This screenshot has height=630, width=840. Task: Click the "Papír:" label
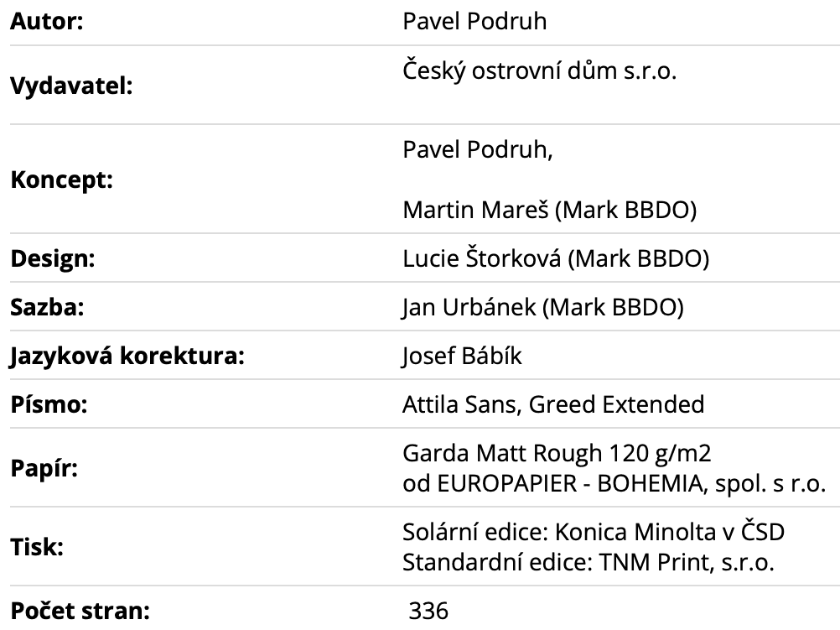click(x=44, y=467)
